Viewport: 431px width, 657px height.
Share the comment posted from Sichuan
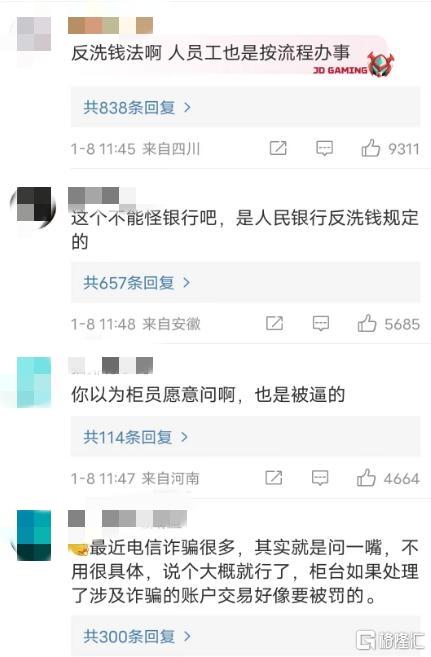tap(278, 148)
